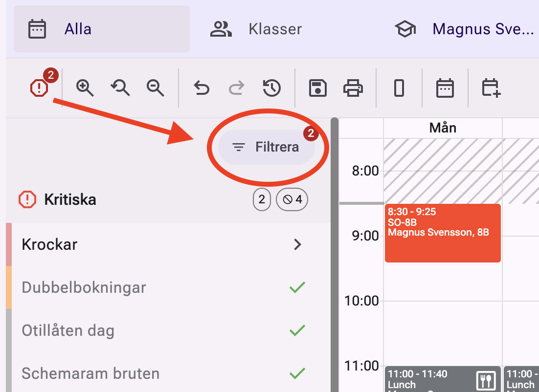Toggle the Schemaram bruten check
This screenshot has height=392, width=539.
click(x=297, y=372)
